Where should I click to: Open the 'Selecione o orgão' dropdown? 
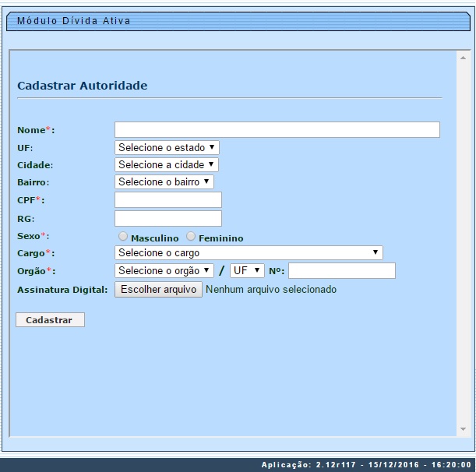tap(164, 270)
